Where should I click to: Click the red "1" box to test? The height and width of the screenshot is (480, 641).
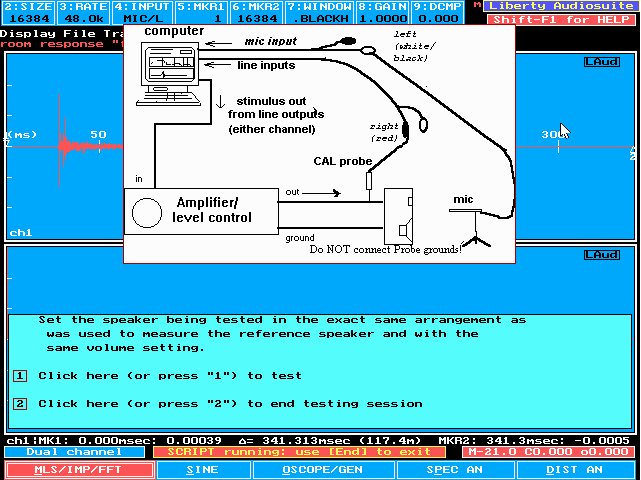point(19,376)
